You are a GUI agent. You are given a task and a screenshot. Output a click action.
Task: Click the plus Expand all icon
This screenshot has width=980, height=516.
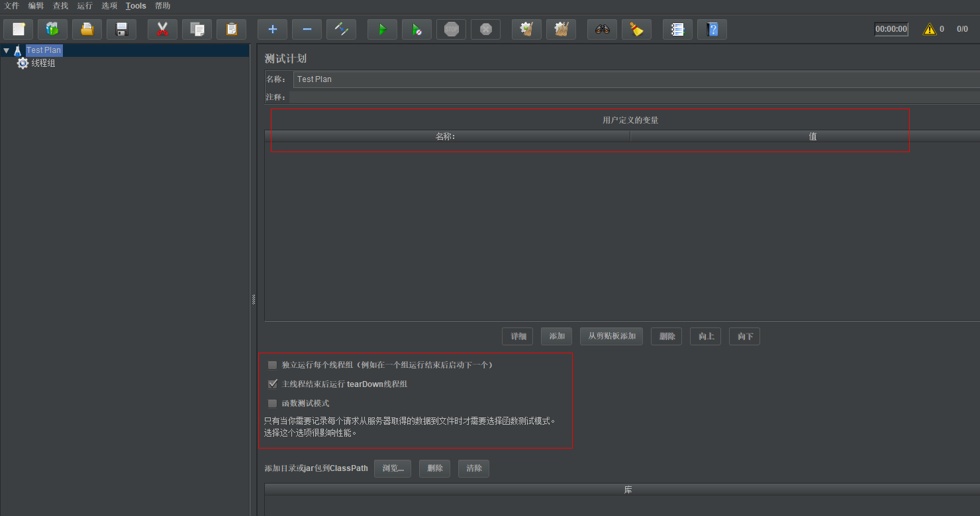point(272,29)
